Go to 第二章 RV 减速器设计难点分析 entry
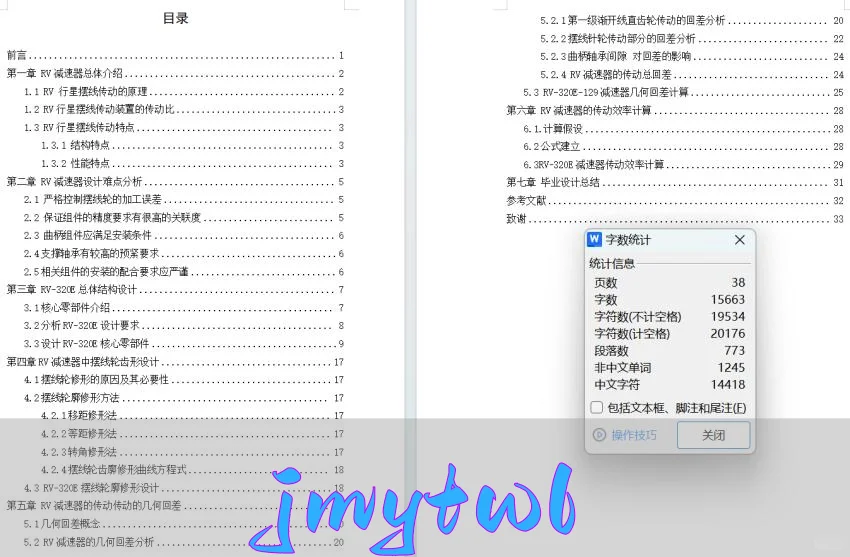 (175, 182)
